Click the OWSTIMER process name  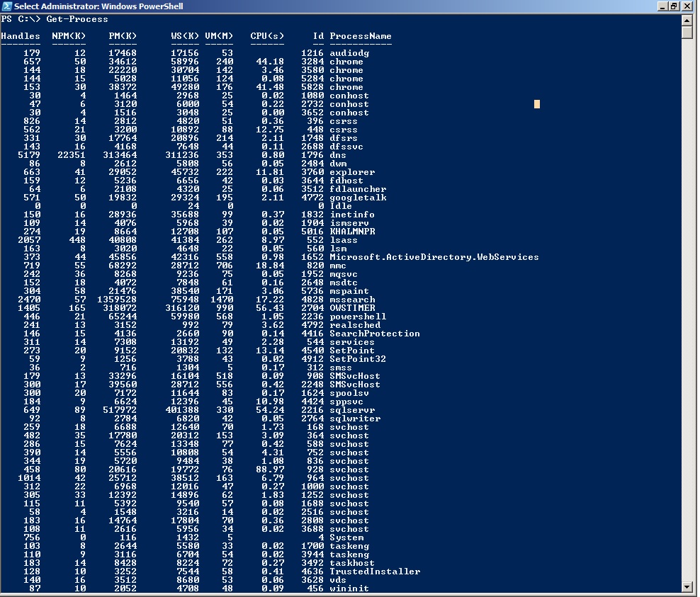tap(352, 308)
